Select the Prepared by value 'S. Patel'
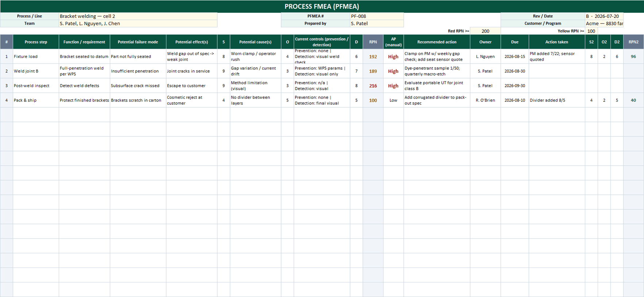Viewport: 644px width, 297px height. coord(377,23)
